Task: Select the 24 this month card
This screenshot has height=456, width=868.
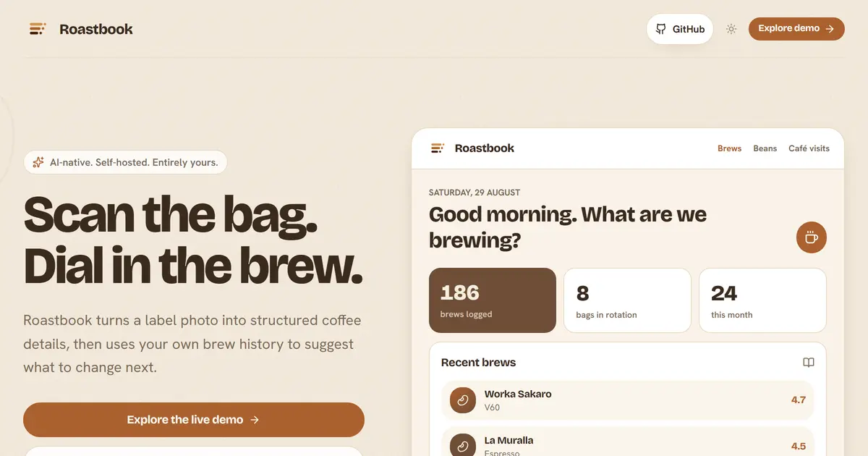Action: [x=762, y=300]
